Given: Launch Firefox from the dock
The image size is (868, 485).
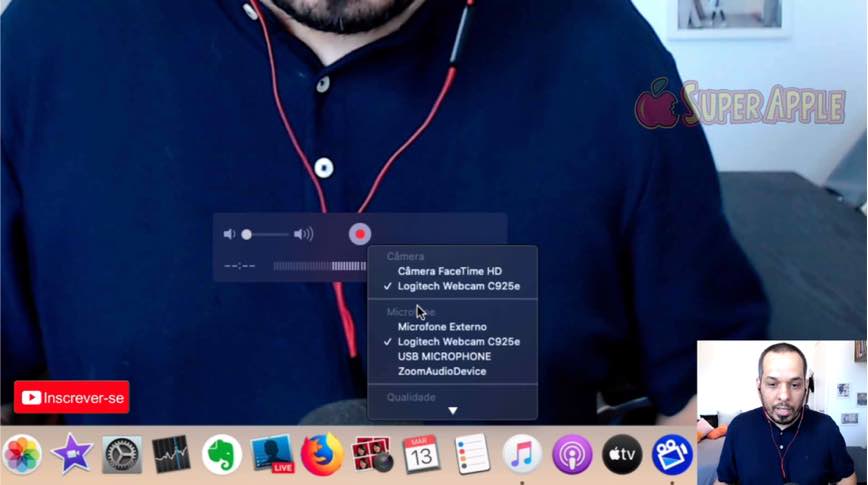Looking at the screenshot, I should point(322,455).
